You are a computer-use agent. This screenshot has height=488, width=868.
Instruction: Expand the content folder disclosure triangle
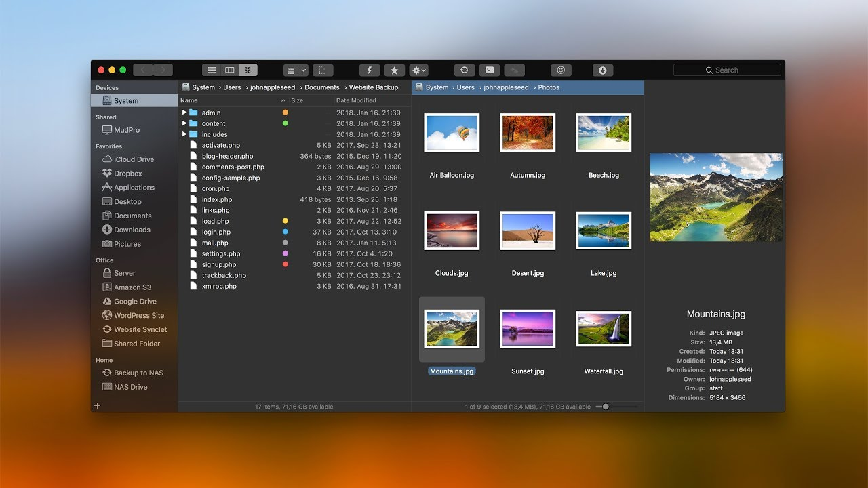pos(184,123)
